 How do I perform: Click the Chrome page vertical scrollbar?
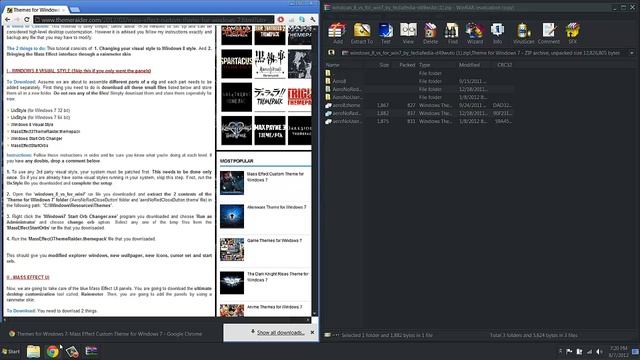(314, 171)
